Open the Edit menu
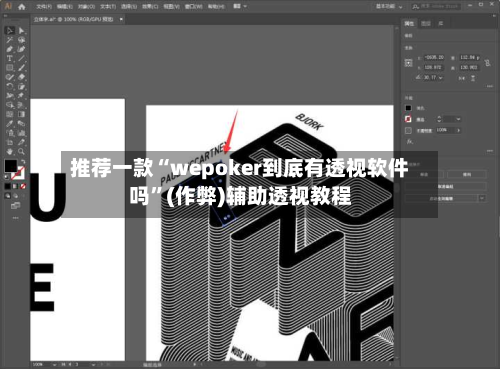This screenshot has height=369, width=500. click(x=65, y=6)
